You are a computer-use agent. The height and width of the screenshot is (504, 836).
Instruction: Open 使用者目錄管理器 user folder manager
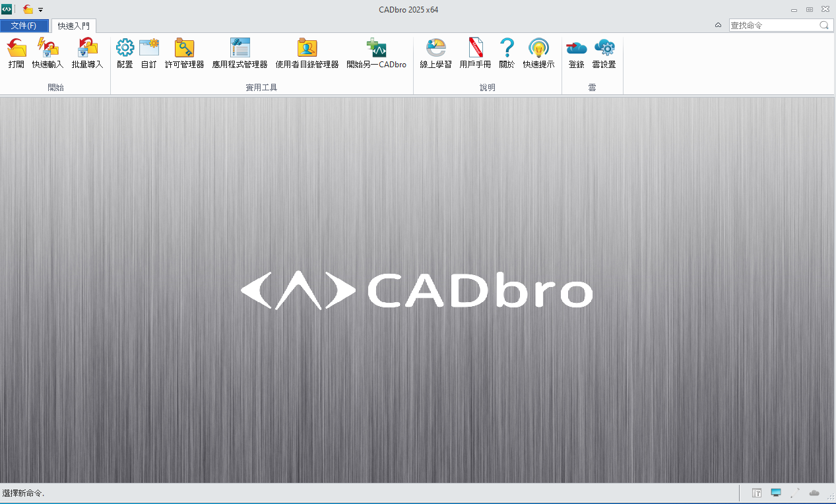(307, 53)
